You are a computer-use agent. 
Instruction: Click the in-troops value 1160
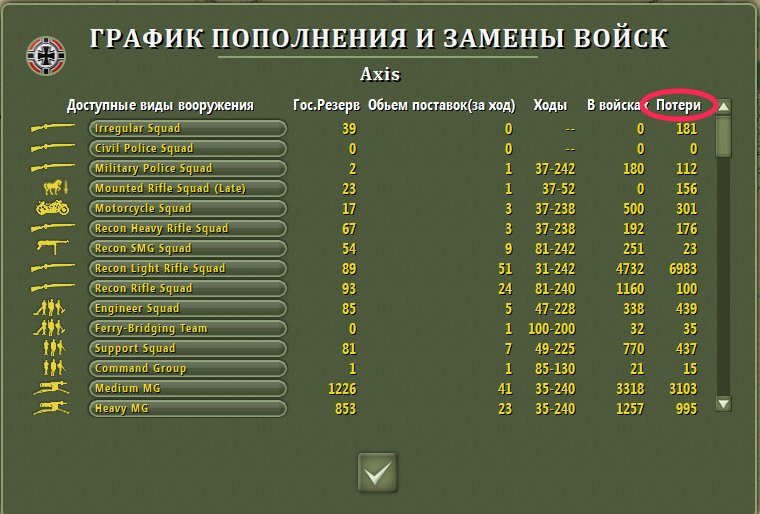coord(630,289)
